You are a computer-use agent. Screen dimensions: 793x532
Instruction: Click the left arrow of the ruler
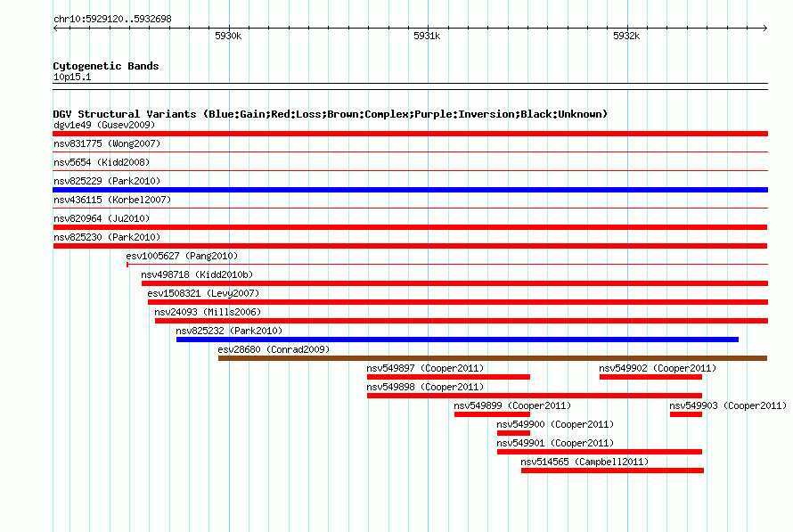pos(55,28)
